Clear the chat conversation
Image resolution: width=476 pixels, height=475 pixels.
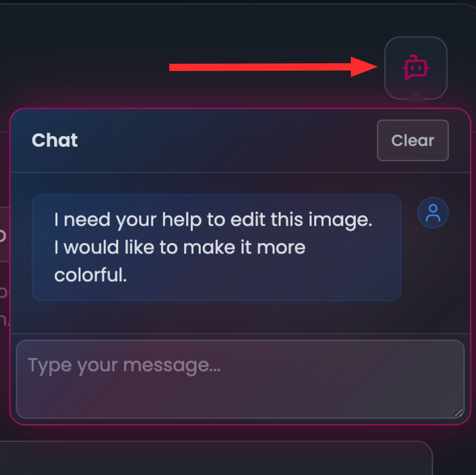tap(413, 140)
